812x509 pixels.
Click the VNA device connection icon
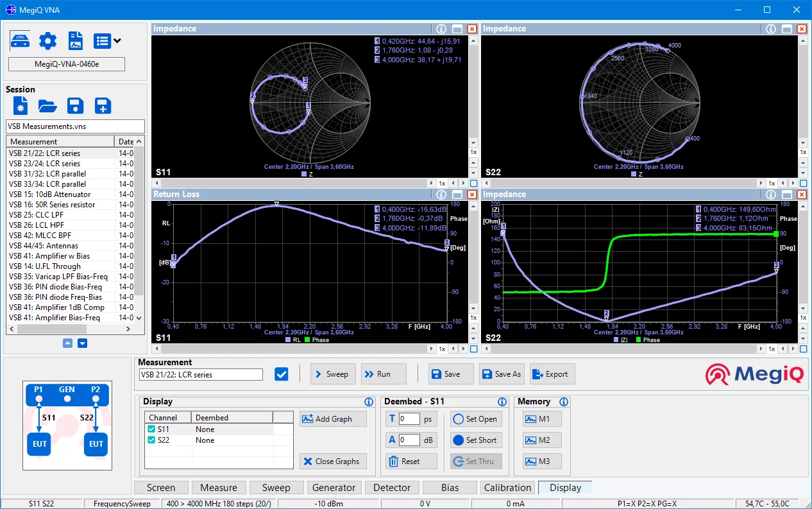(20, 41)
